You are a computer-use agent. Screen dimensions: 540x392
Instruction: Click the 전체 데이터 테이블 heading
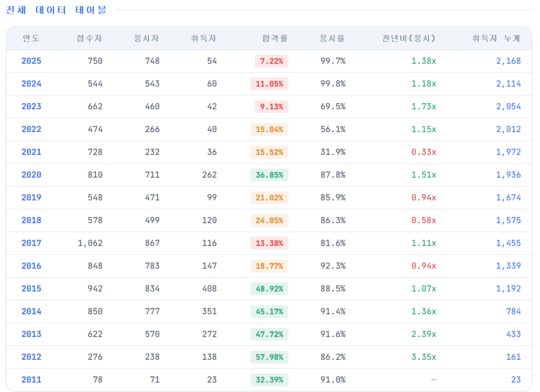[56, 10]
